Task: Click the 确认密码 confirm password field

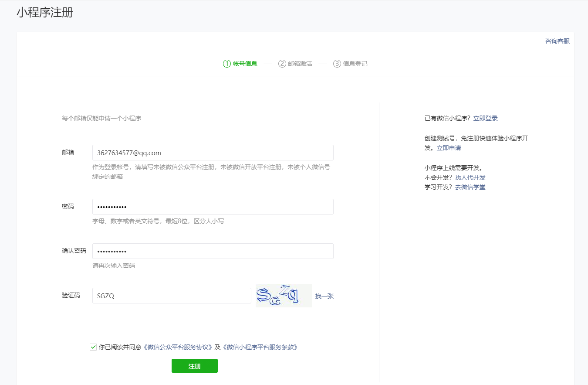Action: (213, 251)
